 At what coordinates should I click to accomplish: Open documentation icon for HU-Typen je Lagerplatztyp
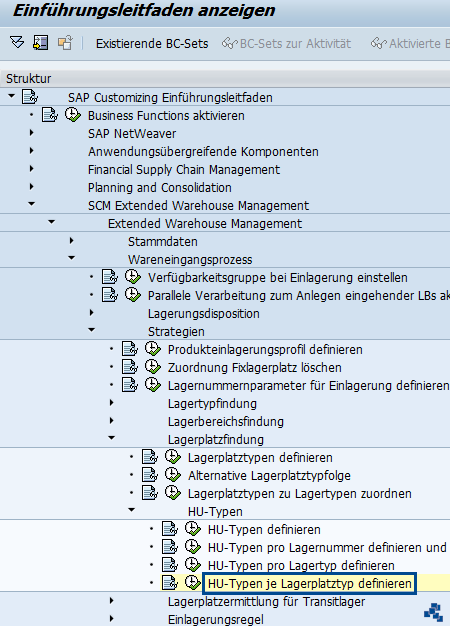point(170,582)
